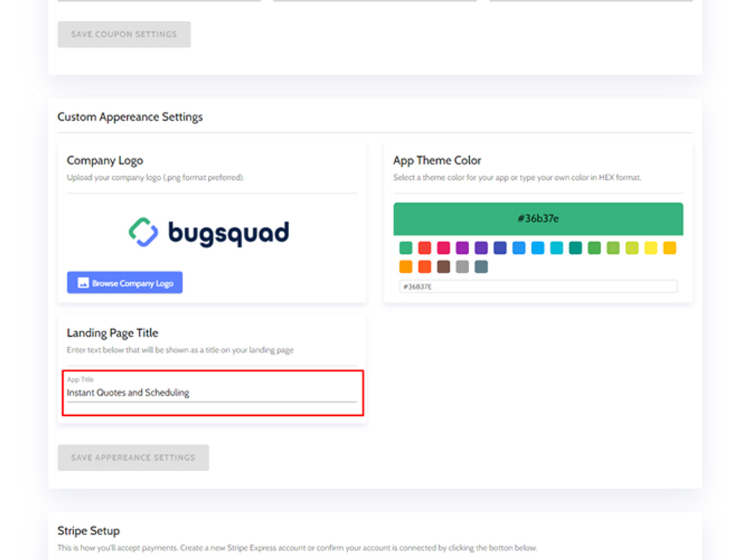Select the orange color swatch
747x560 pixels.
click(x=406, y=267)
